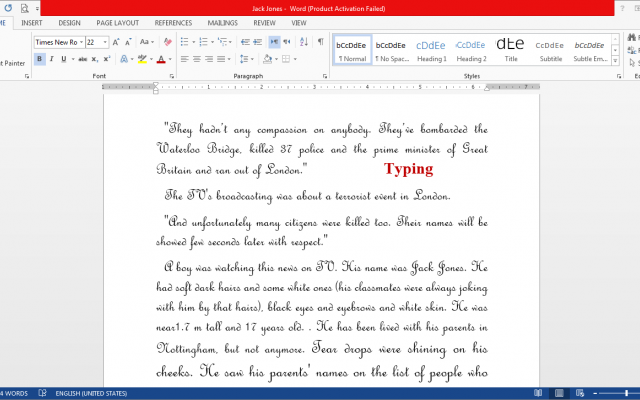Toggle Italic formatting
Screen dimensions: 640x400
point(51,59)
